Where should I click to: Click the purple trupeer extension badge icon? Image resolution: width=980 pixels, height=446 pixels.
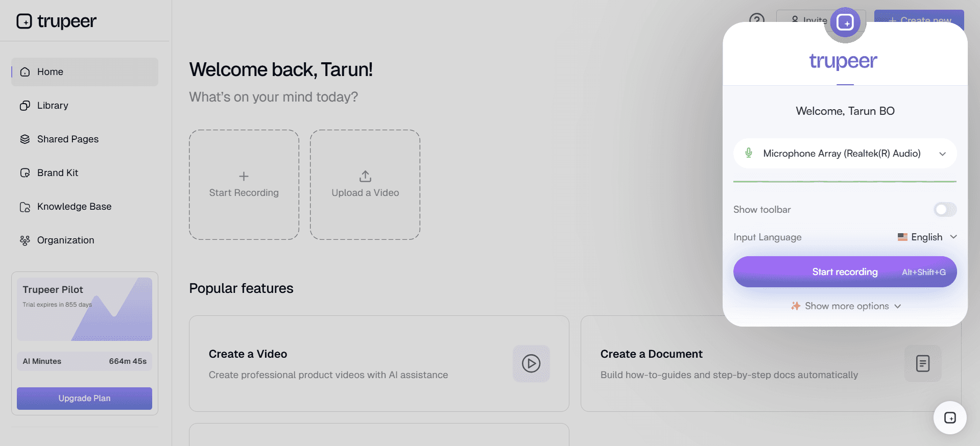point(845,22)
